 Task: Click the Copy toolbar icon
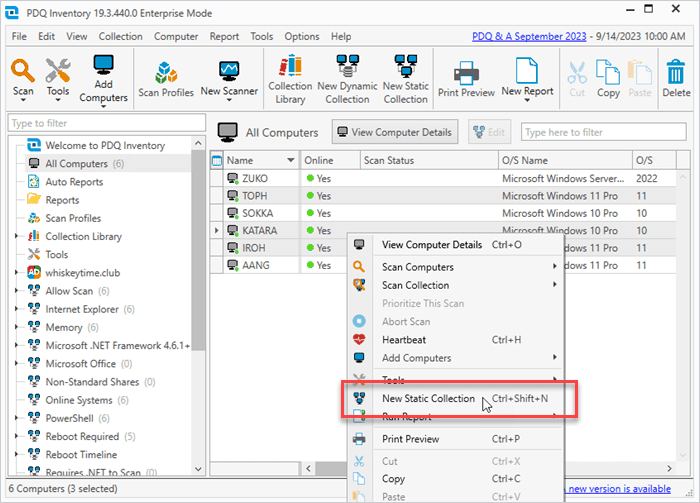pos(608,72)
